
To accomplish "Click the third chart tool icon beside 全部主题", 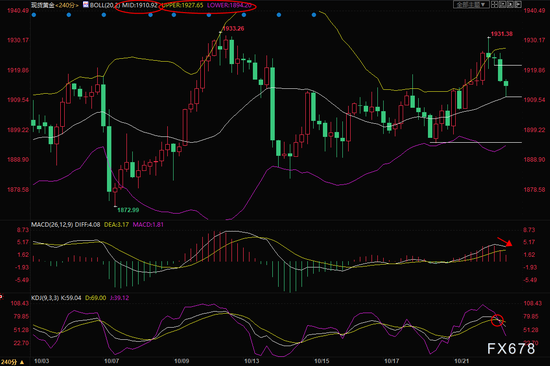I will tap(510, 5).
